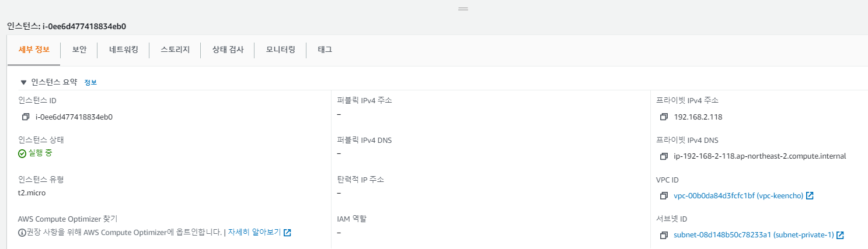Click the 정보 link next to 인스턴스 요약

pos(90,83)
